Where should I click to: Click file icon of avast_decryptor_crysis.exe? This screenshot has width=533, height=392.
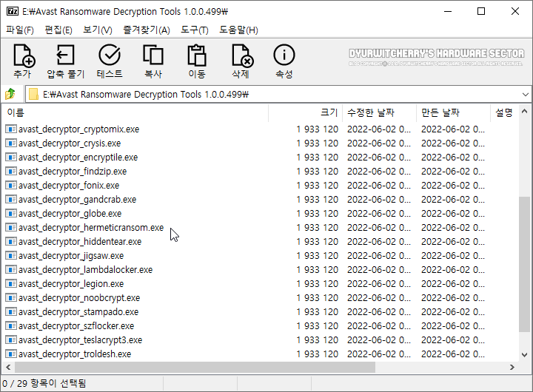11,143
